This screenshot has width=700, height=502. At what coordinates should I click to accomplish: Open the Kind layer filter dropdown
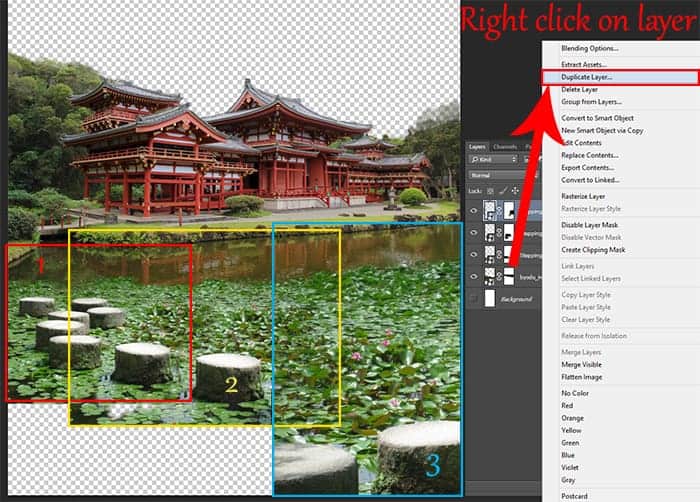pyautogui.click(x=493, y=159)
